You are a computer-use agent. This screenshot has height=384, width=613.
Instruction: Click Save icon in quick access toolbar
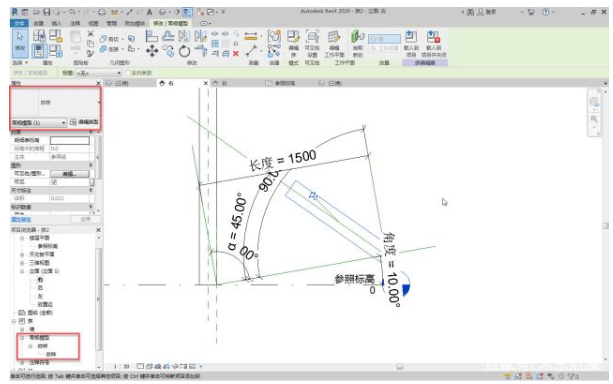pos(47,13)
